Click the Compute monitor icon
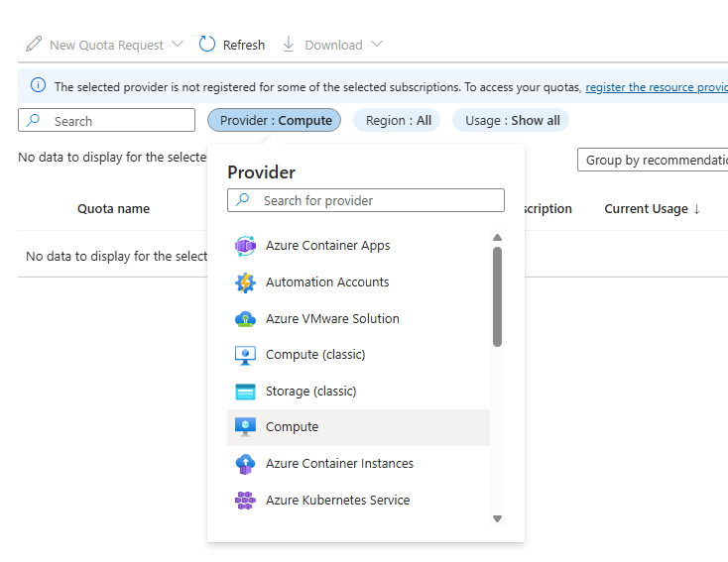728x562 pixels. [245, 427]
